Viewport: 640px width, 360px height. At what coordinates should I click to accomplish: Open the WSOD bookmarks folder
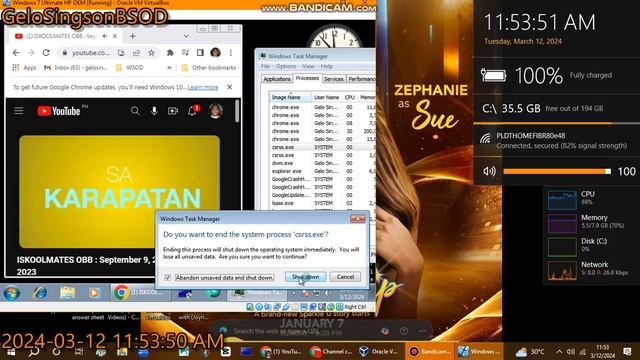click(x=130, y=67)
